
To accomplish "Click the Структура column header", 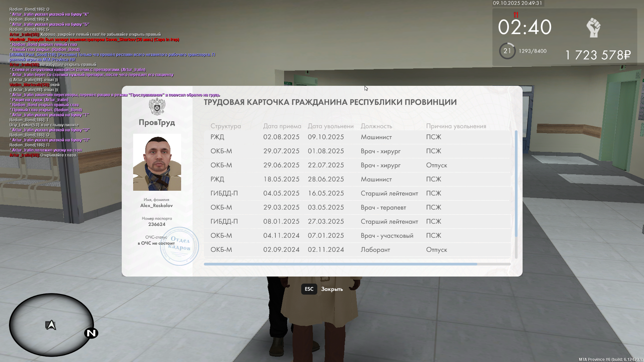I will click(226, 126).
